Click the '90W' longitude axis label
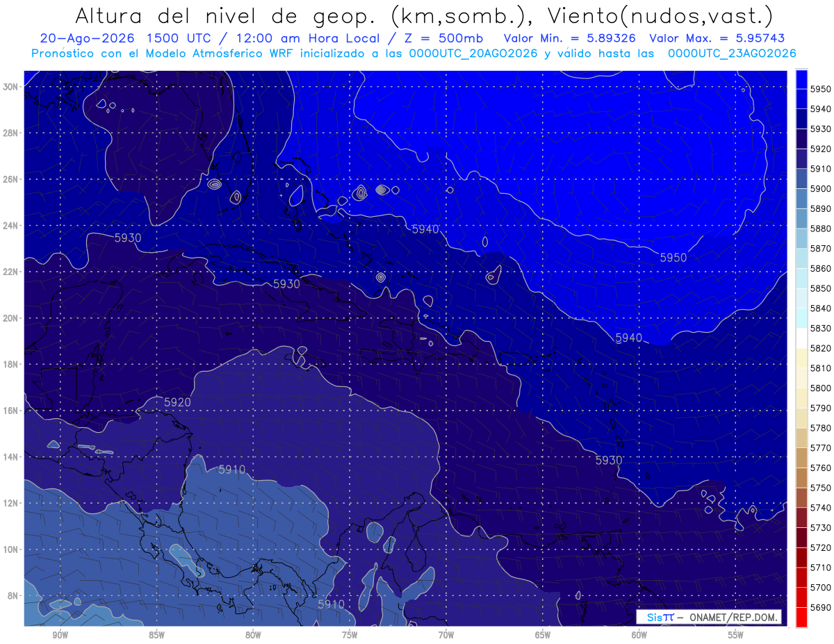The image size is (834, 644). tap(60, 635)
